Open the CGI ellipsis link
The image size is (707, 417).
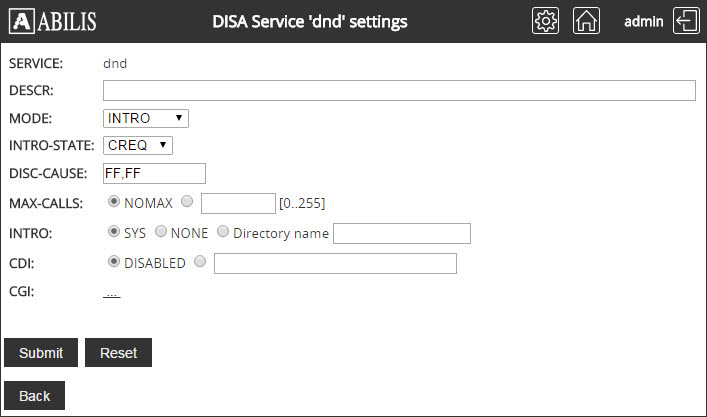[111, 293]
